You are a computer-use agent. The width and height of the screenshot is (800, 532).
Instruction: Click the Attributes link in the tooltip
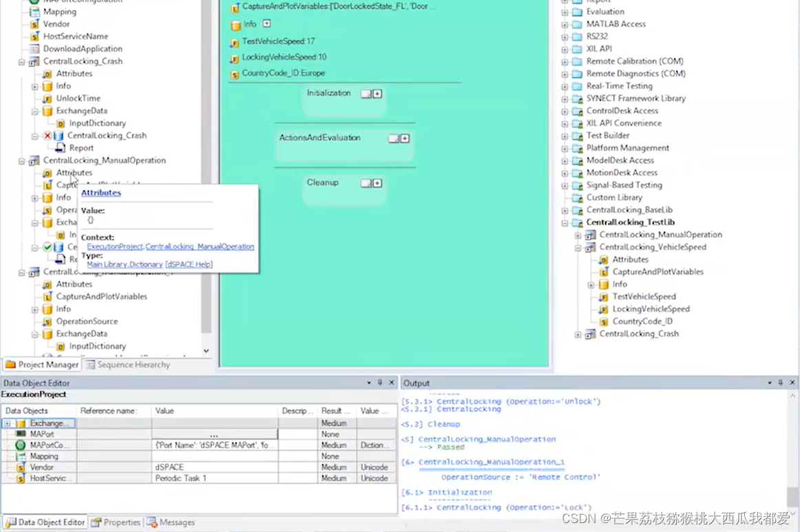101,193
